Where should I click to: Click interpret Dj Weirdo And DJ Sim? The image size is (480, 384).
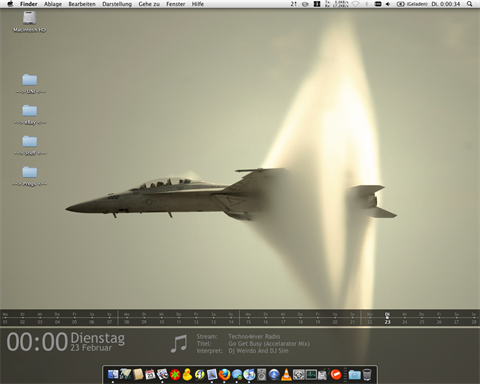pyautogui.click(x=258, y=351)
